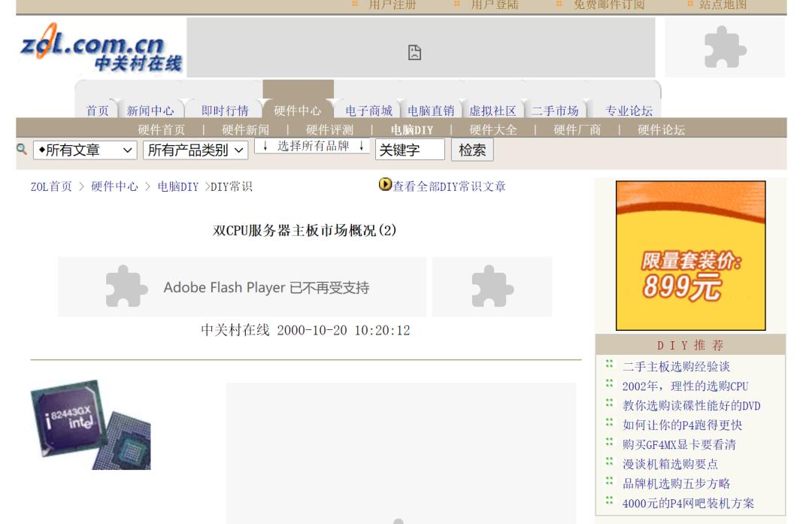Open the 电子商城 tab
This screenshot has height=524, width=812.
coord(368,111)
